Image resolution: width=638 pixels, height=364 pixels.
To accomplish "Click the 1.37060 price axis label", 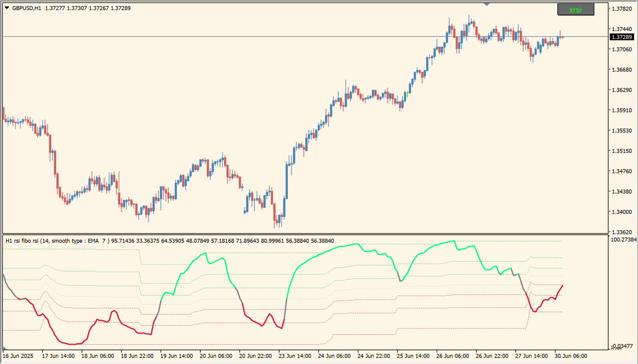I will (622, 49).
